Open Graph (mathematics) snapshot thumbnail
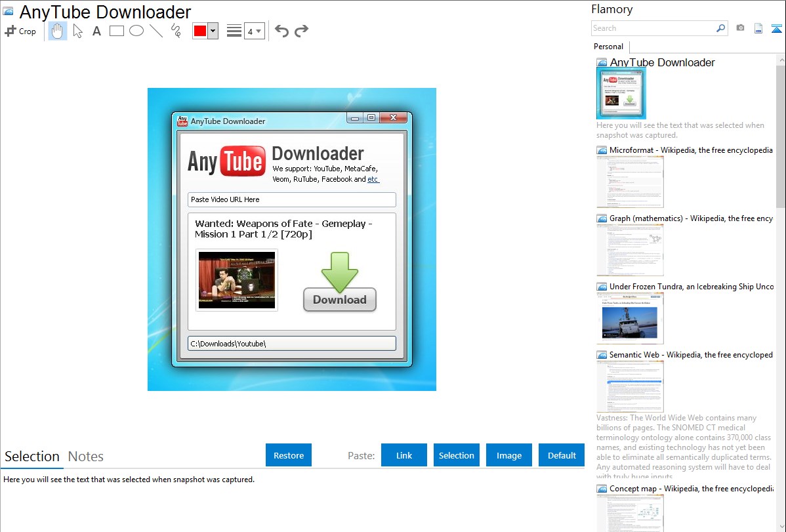Viewport: 786px width, 532px height. (630, 250)
